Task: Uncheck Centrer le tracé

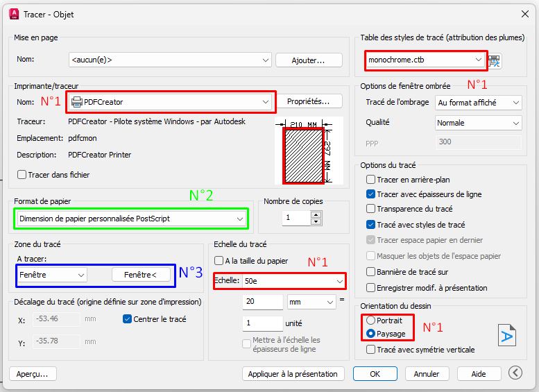Action: (x=127, y=319)
